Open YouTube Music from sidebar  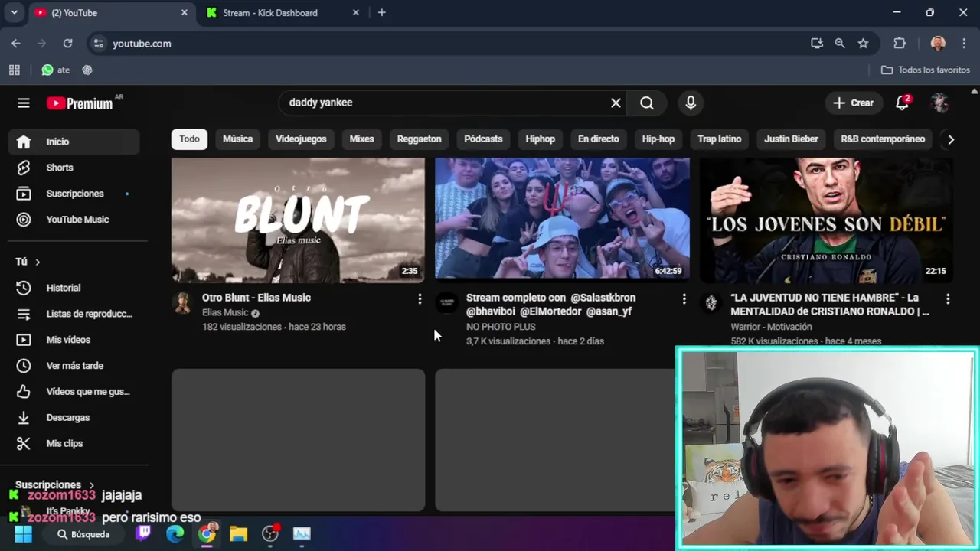(x=74, y=220)
